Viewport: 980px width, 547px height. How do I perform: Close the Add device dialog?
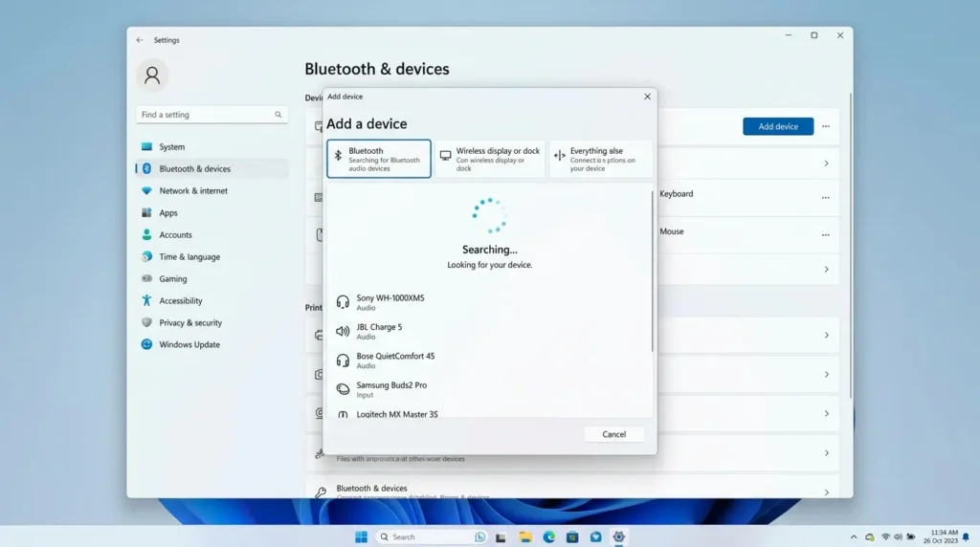[x=648, y=97]
